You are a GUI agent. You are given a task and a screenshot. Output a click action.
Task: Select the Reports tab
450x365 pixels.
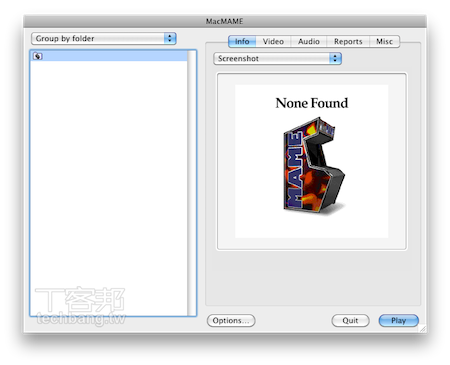pyautogui.click(x=348, y=41)
